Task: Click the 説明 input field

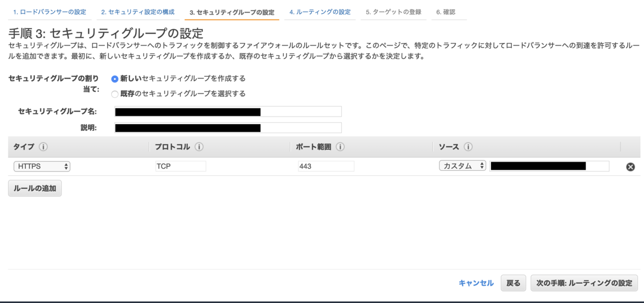Action: tap(228, 128)
